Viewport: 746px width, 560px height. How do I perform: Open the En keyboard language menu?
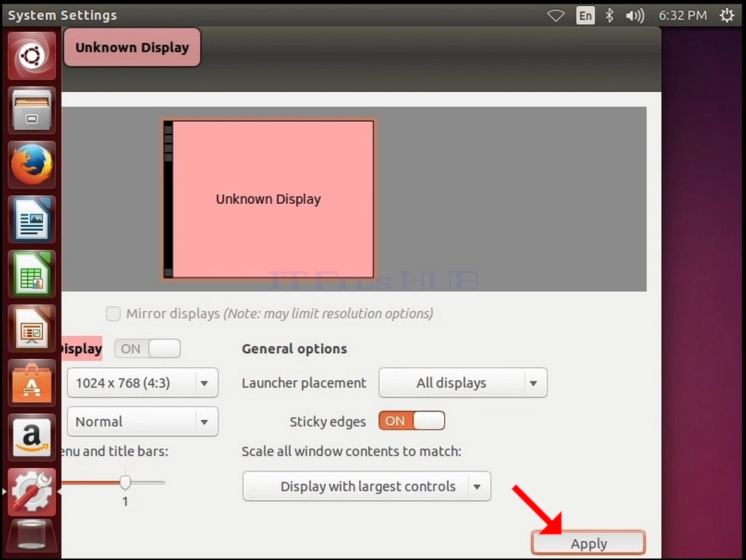pos(585,16)
